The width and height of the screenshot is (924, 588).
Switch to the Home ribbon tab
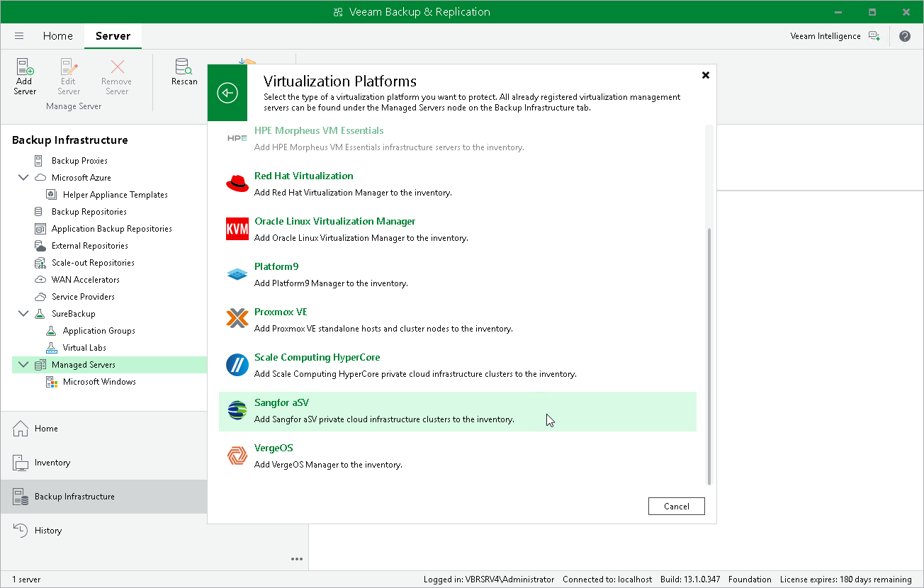pos(57,36)
